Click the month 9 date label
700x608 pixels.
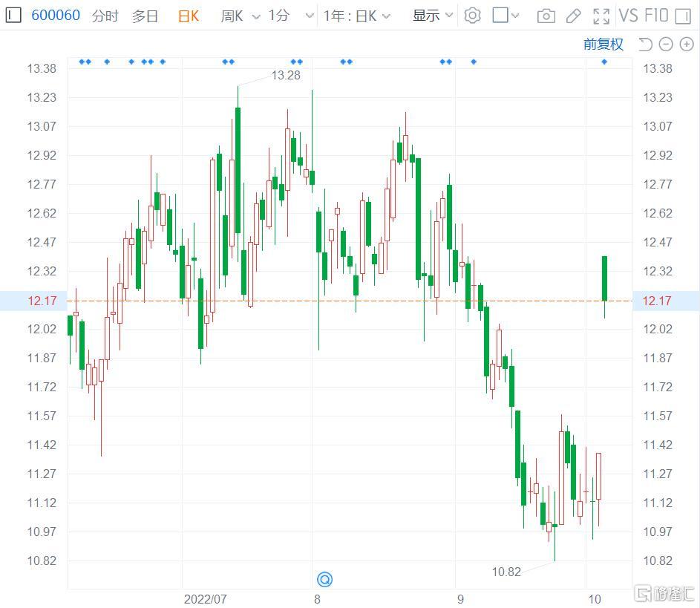point(460,598)
